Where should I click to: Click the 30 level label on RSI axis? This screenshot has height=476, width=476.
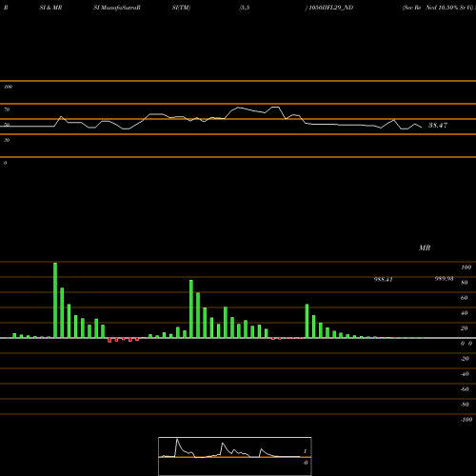(x=7, y=140)
